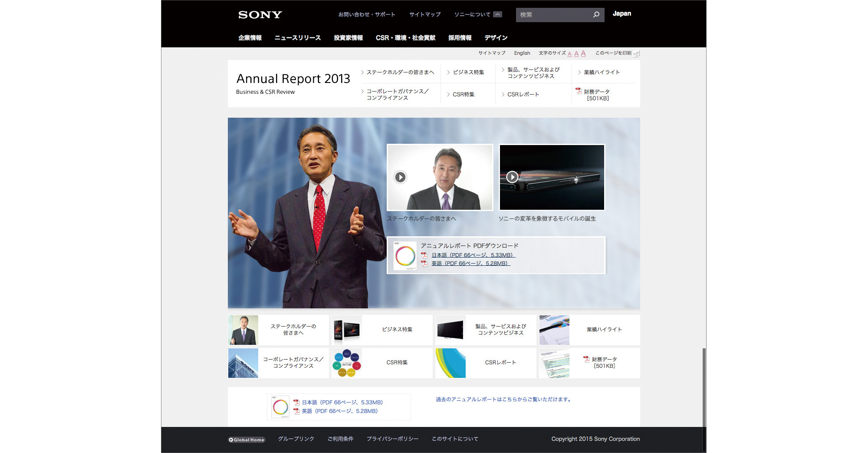
Task: Play the mobile product video
Action: (512, 177)
